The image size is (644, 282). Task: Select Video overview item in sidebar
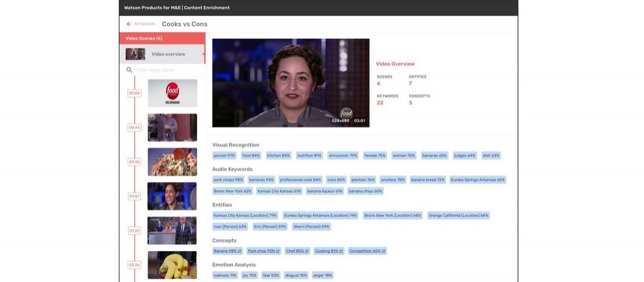(162, 54)
